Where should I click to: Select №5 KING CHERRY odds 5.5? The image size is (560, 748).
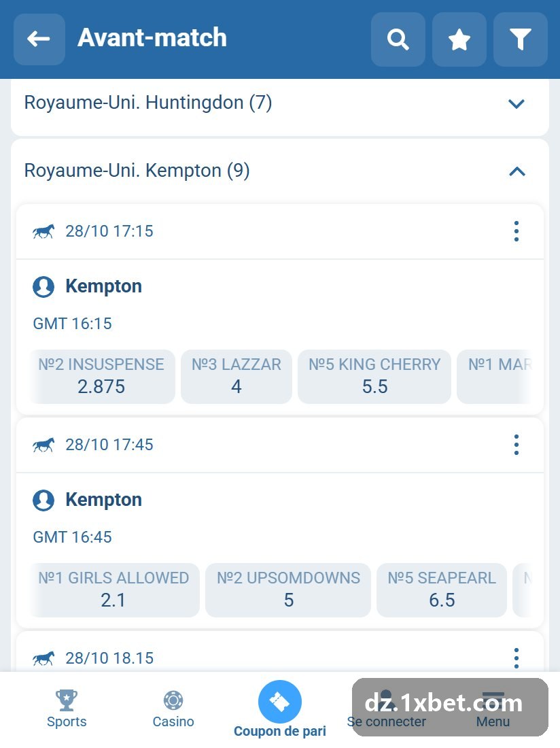click(374, 377)
